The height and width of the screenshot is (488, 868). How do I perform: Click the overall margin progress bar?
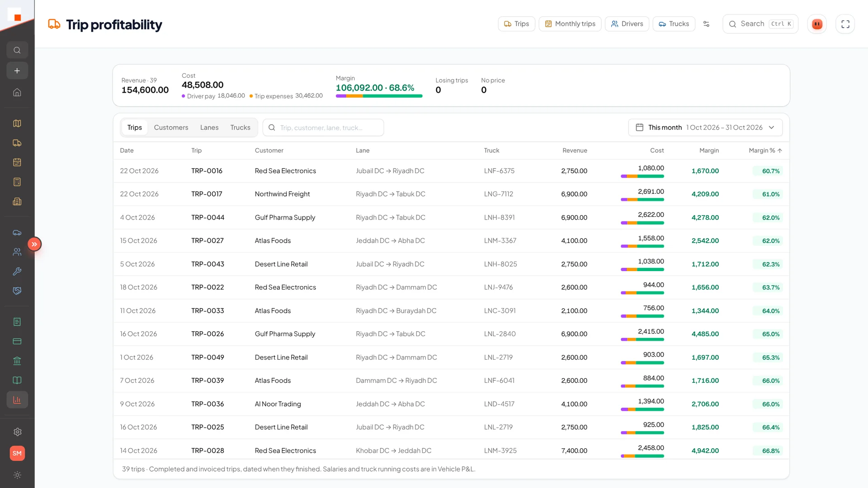(379, 96)
